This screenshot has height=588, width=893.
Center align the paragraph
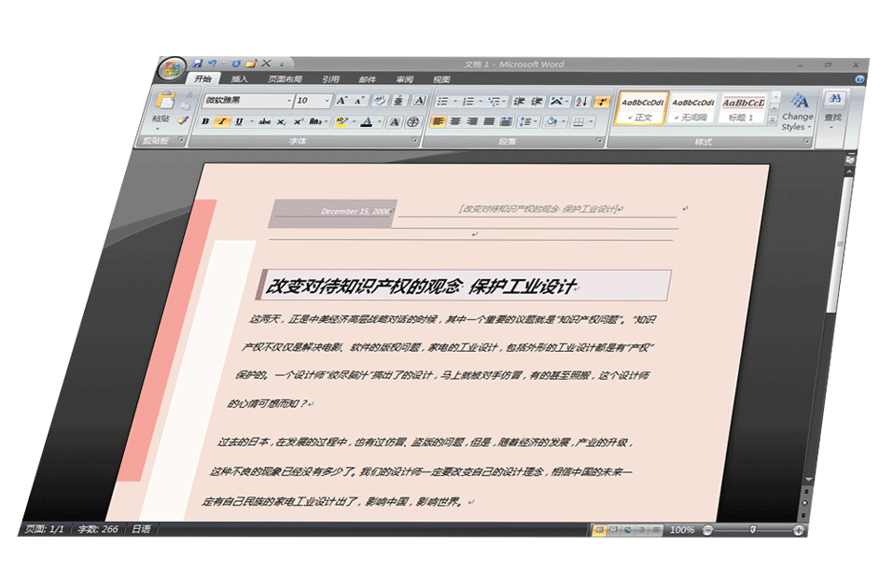coord(456,121)
